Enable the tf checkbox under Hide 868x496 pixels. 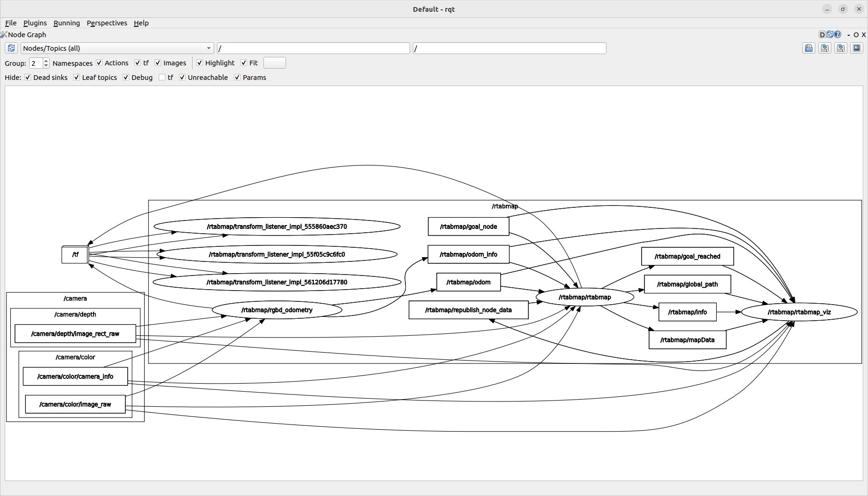pyautogui.click(x=162, y=77)
